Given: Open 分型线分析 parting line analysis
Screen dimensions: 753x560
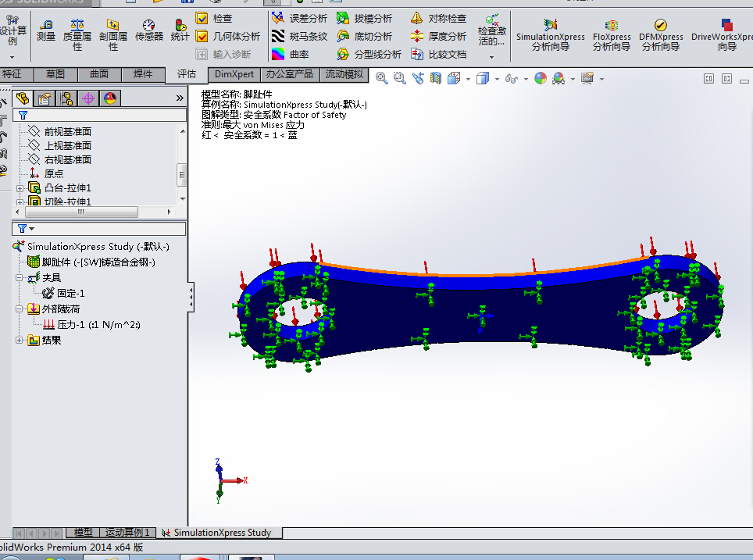Looking at the screenshot, I should (x=369, y=54).
